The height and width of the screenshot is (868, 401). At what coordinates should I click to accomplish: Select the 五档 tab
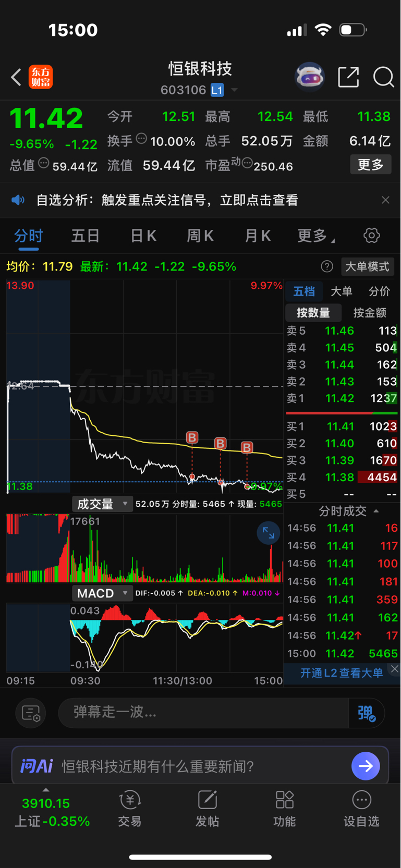[304, 291]
